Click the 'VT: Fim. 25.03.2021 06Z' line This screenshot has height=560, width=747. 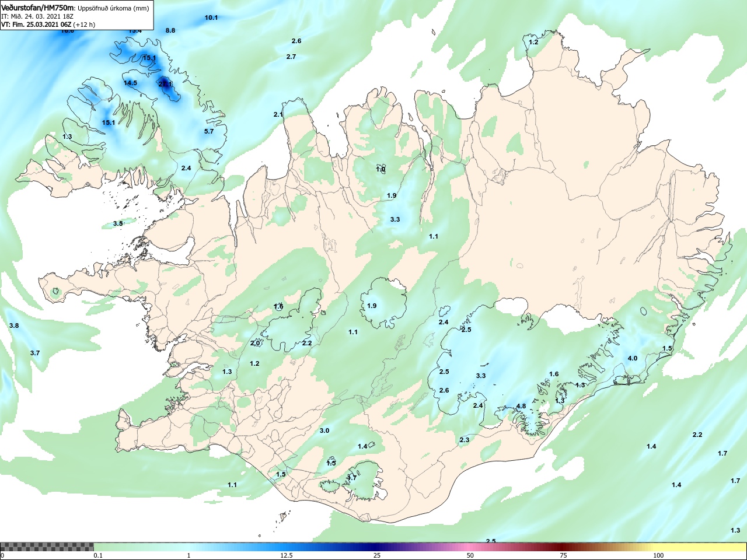(x=37, y=24)
